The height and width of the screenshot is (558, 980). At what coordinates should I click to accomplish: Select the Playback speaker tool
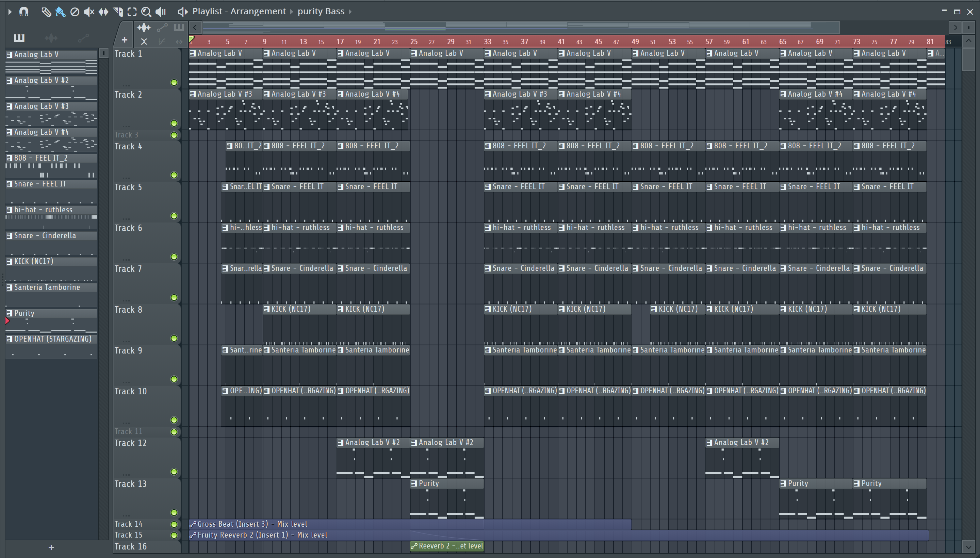tap(161, 12)
